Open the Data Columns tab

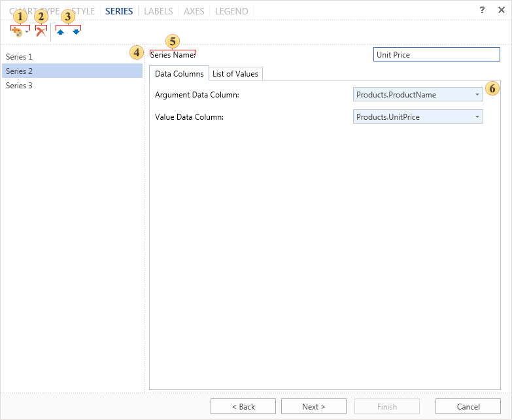(179, 74)
